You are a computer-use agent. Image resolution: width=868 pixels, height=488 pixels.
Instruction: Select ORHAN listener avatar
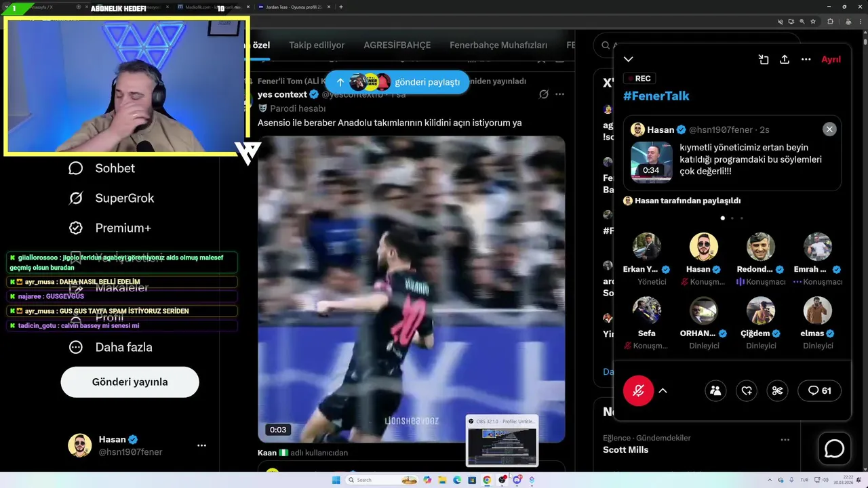704,310
